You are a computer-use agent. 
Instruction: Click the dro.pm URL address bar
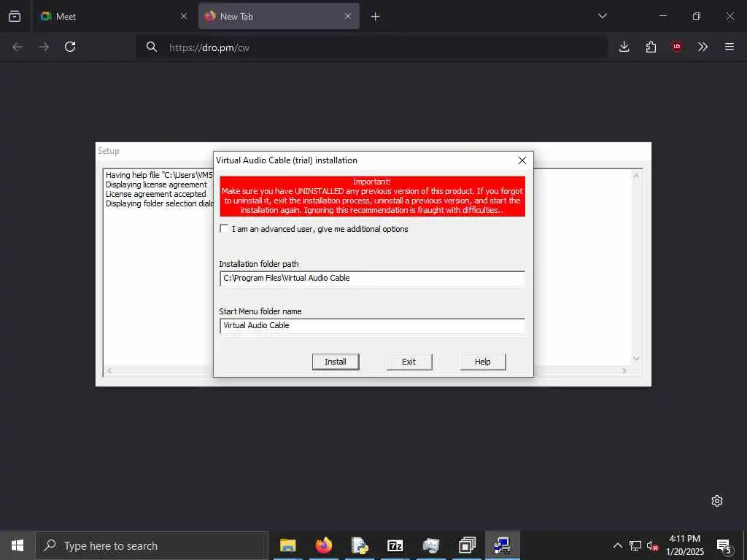coord(371,47)
